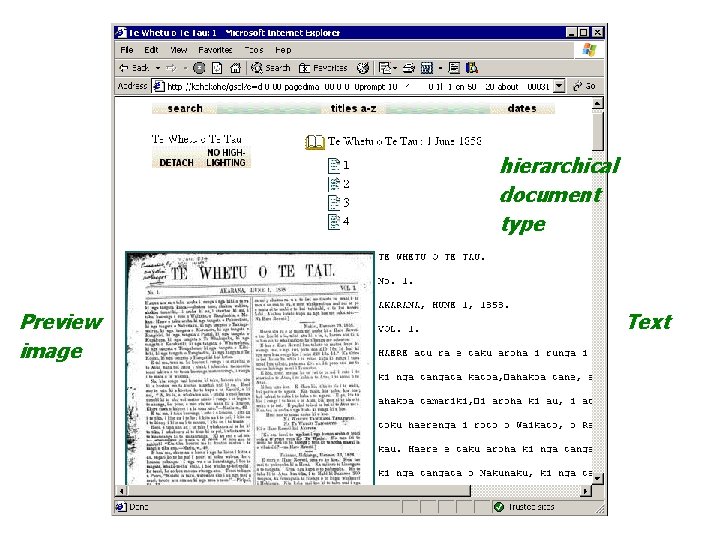
Task: Click the horizontal scrollbar right arrow
Action: [x=585, y=491]
